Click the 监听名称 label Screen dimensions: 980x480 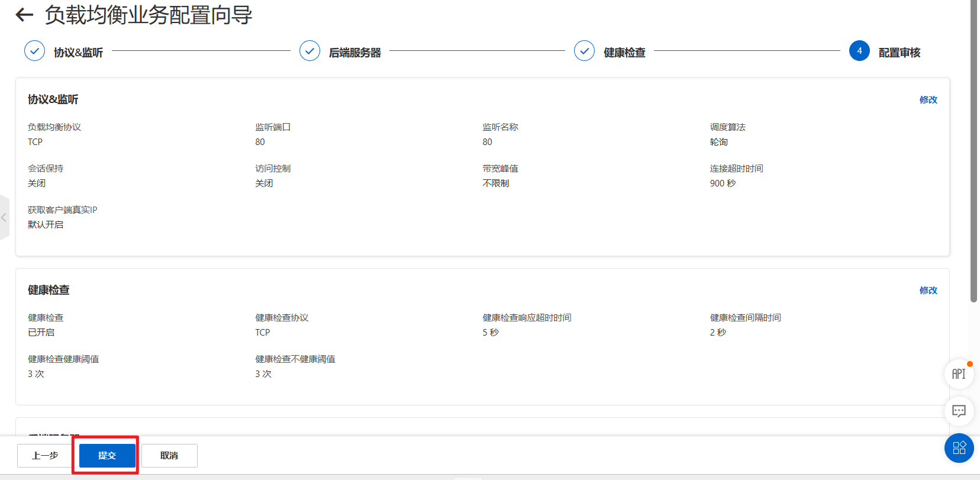(x=500, y=127)
